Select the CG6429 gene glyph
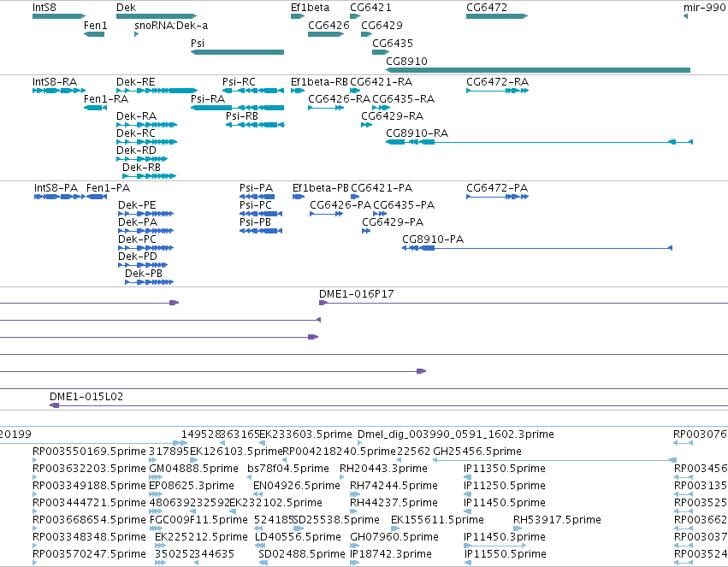This screenshot has height=567, width=728. click(x=367, y=34)
